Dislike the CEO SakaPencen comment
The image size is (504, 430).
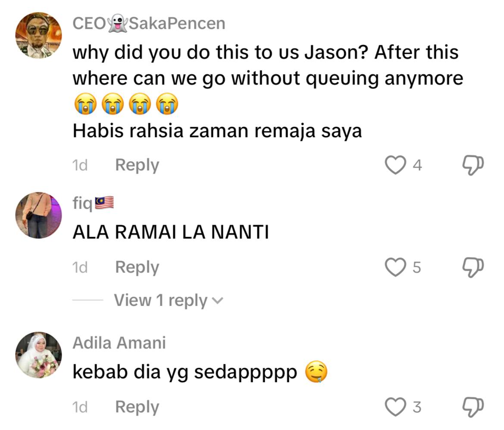[x=473, y=165]
